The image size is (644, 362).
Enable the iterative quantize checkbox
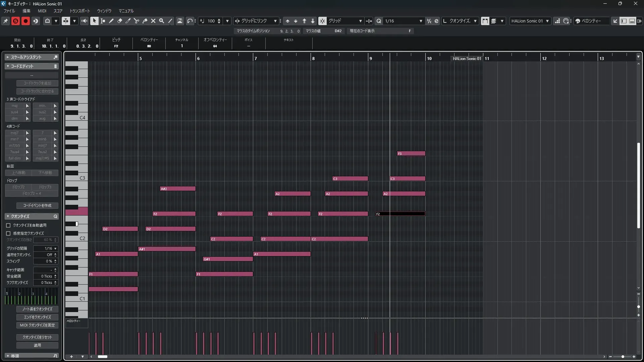[x=8, y=233]
